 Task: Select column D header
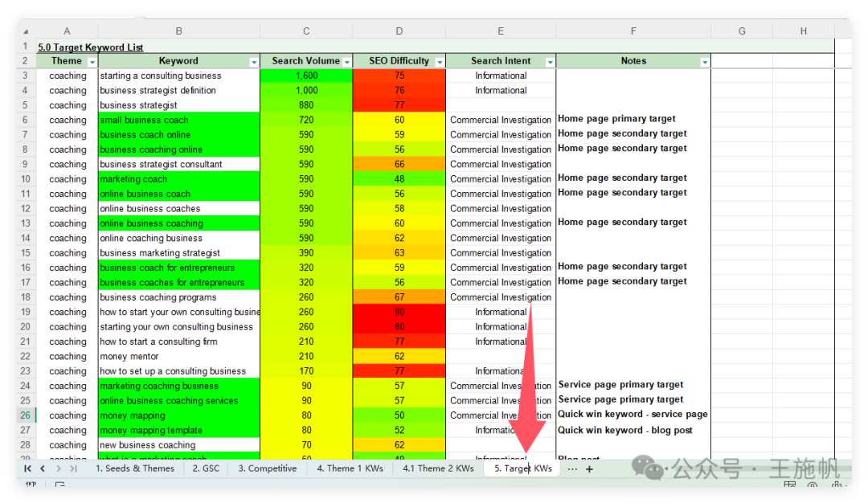[x=399, y=31]
